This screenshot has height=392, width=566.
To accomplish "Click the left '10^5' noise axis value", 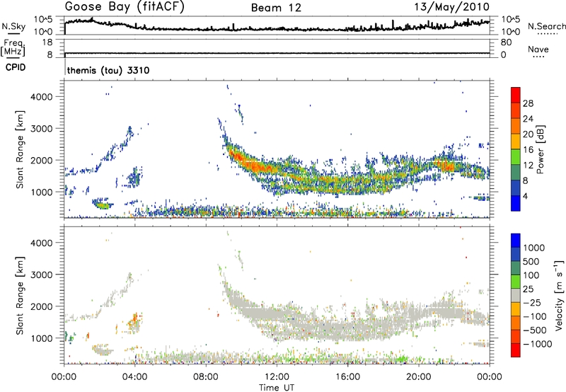I will (x=43, y=19).
